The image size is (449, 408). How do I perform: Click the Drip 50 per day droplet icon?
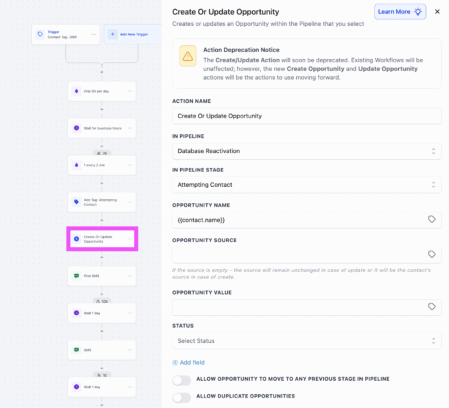click(x=76, y=91)
